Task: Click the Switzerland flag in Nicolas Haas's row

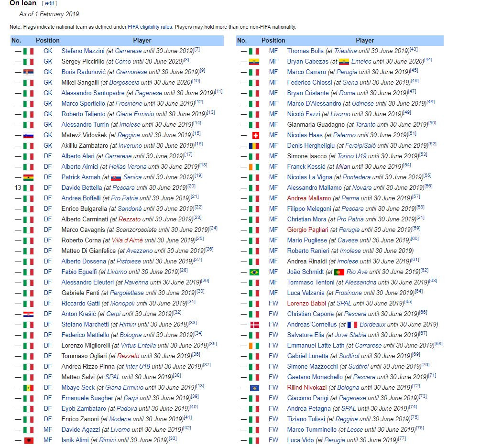Action: (255, 135)
